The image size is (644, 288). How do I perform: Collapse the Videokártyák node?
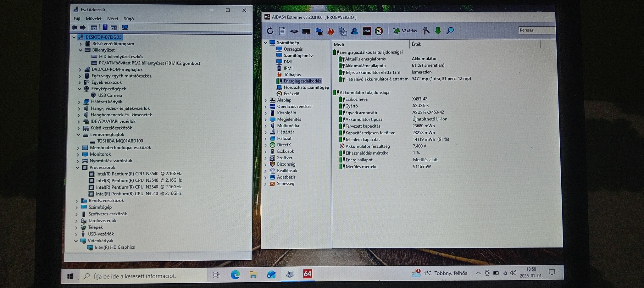76,241
